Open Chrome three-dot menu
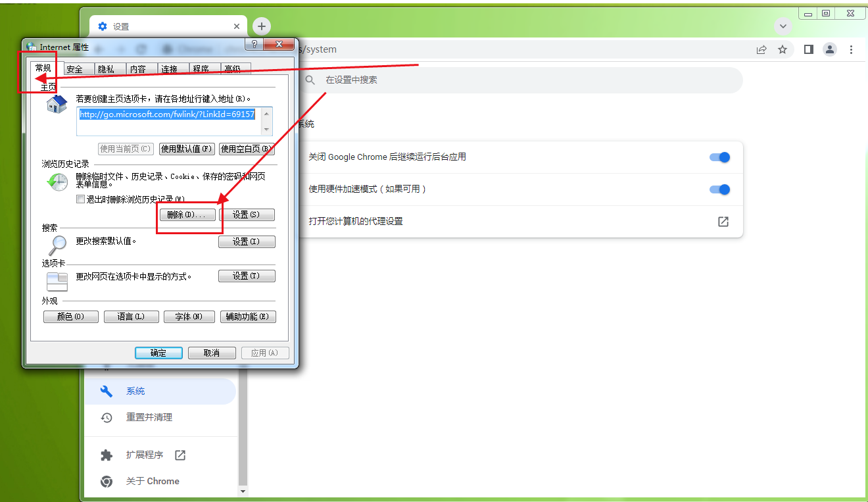This screenshot has width=868, height=502. tap(852, 49)
